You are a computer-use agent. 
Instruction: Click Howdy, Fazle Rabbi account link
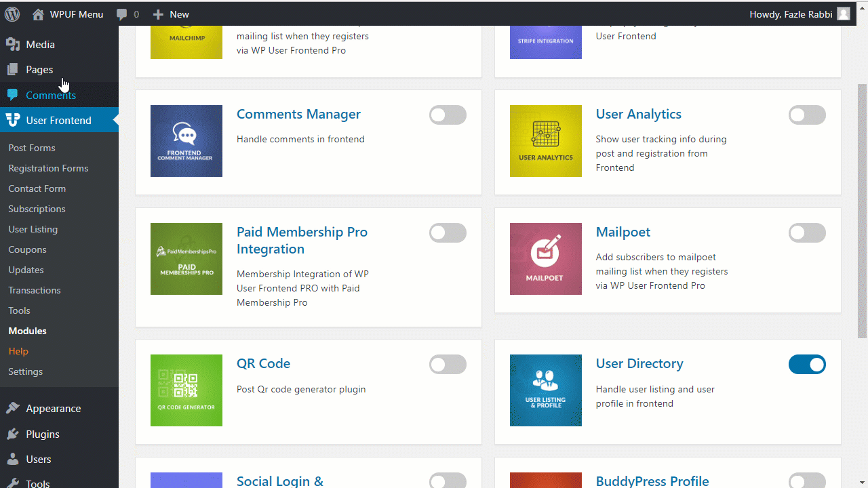tap(791, 14)
